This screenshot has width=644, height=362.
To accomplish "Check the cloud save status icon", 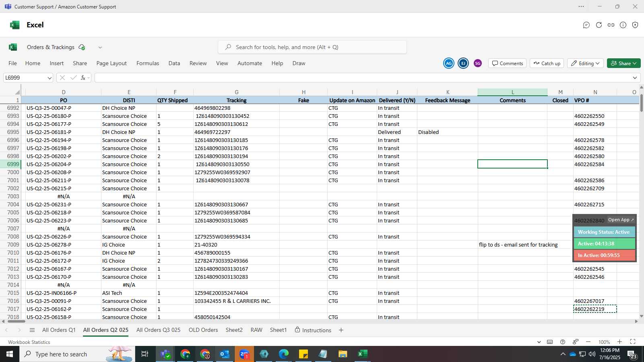I will point(82,47).
